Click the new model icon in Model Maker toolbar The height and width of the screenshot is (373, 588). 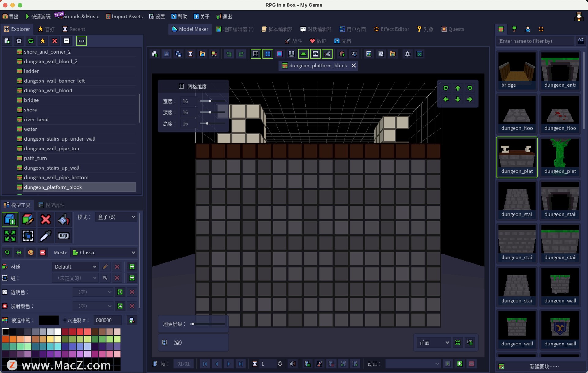pos(155,54)
